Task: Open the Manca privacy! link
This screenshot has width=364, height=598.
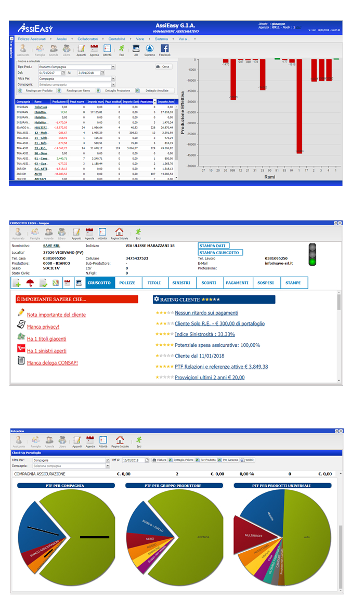Action: [43, 327]
